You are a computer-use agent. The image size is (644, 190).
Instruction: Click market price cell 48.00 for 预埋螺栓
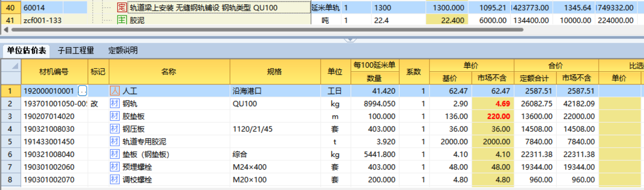coord(493,167)
